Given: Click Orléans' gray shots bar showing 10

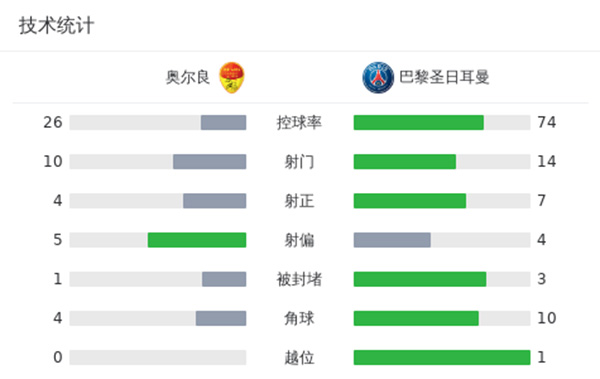Looking at the screenshot, I should pyautogui.click(x=210, y=162).
